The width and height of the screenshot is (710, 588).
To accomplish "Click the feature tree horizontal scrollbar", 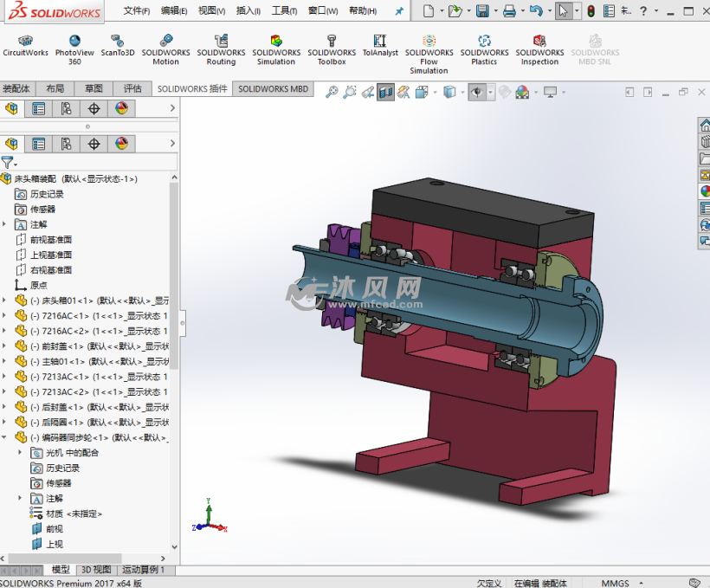I will 64,559.
